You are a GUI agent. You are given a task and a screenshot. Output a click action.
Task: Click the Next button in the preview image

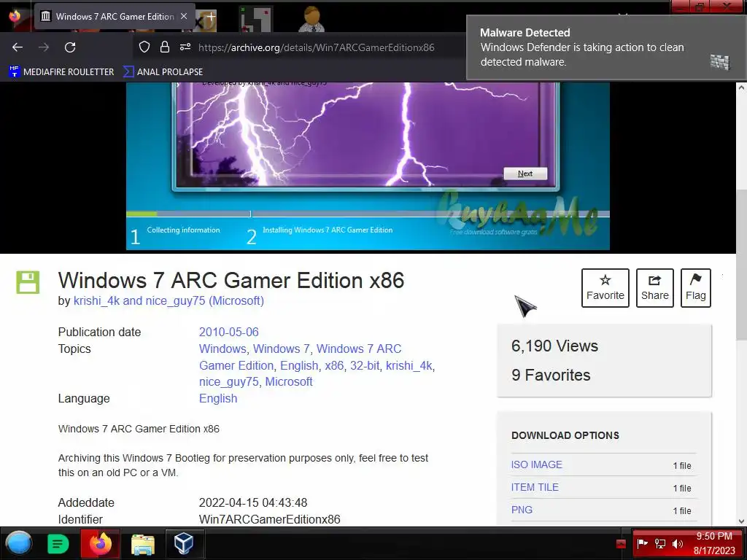(525, 174)
